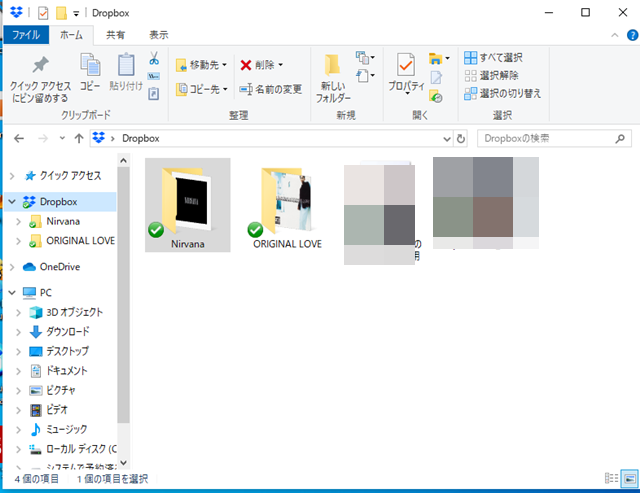Image resolution: width=640 pixels, height=493 pixels.
Task: Open the 移動先 (Move to) dropdown
Action: pos(201,65)
